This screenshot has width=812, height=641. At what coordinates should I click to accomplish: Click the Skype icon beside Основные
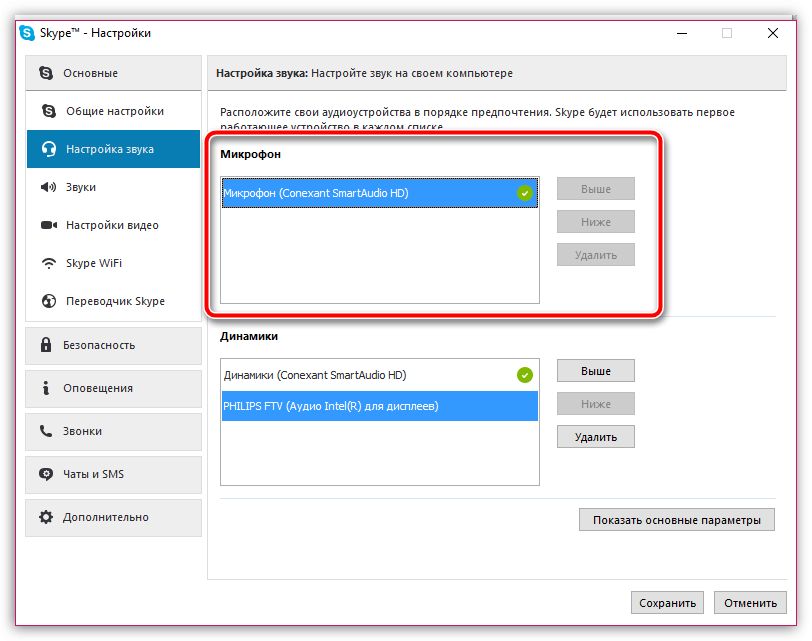(46, 73)
